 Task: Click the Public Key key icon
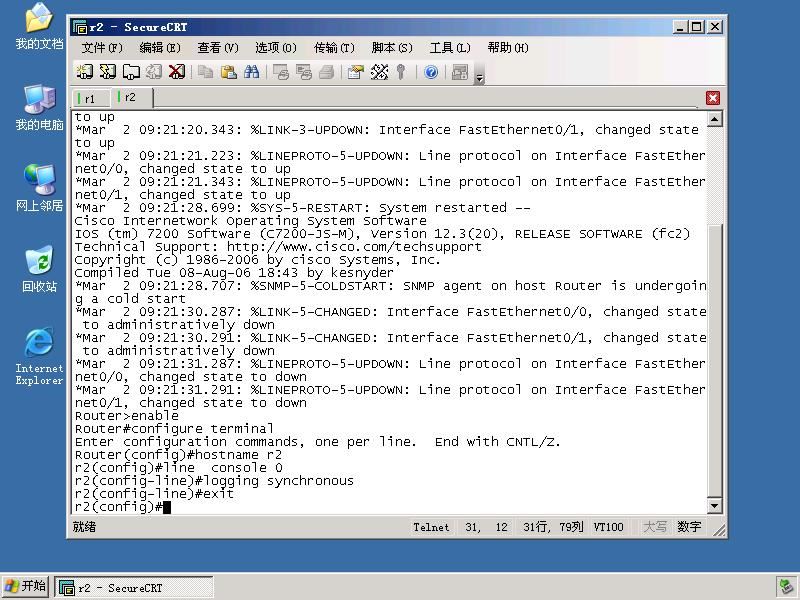click(401, 72)
